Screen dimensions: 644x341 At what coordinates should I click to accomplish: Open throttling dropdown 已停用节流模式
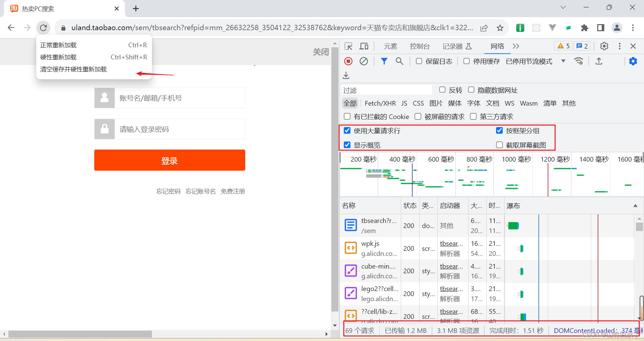(x=536, y=61)
